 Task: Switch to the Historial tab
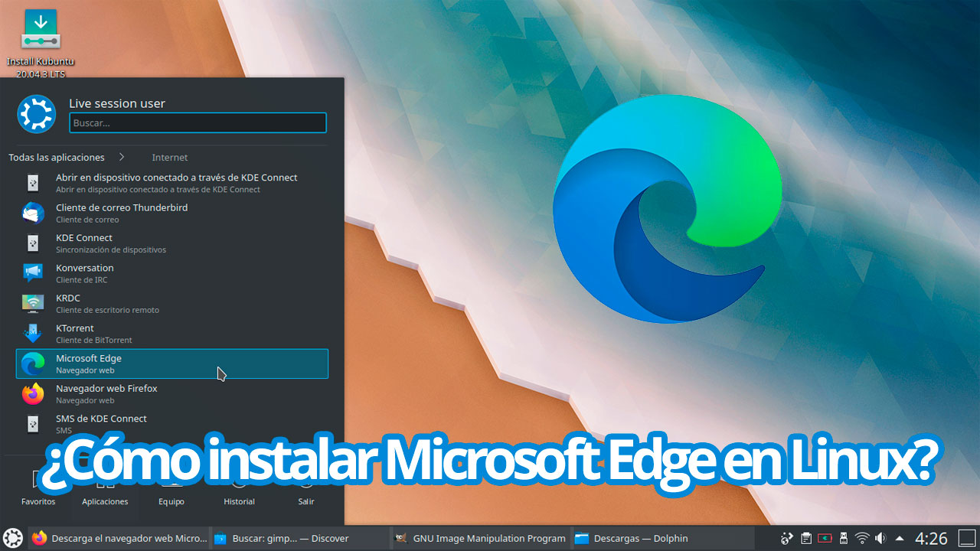[239, 488]
